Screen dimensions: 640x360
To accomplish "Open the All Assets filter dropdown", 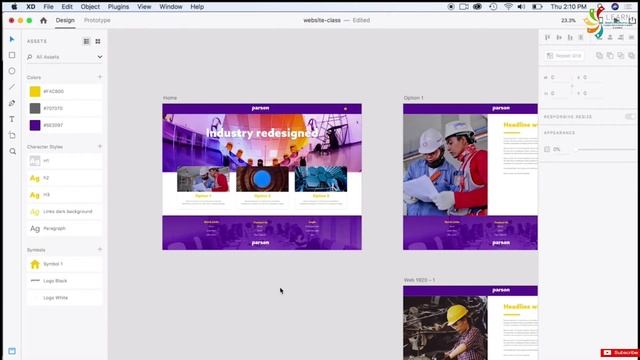I will pos(100,57).
